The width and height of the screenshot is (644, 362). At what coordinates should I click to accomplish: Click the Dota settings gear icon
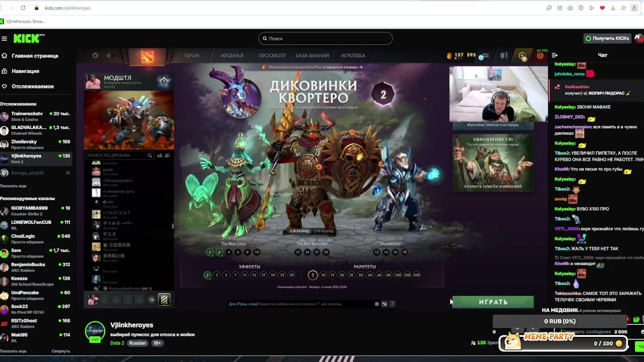(95, 55)
